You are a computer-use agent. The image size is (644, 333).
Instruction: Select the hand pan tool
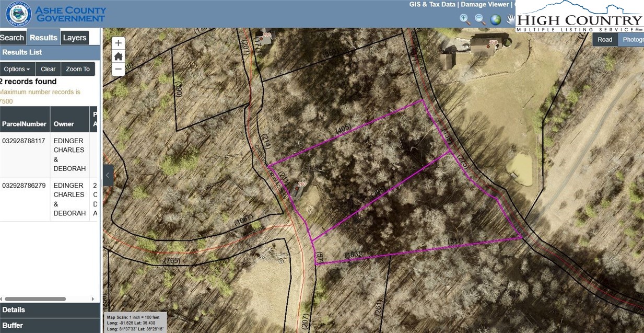[x=509, y=20]
